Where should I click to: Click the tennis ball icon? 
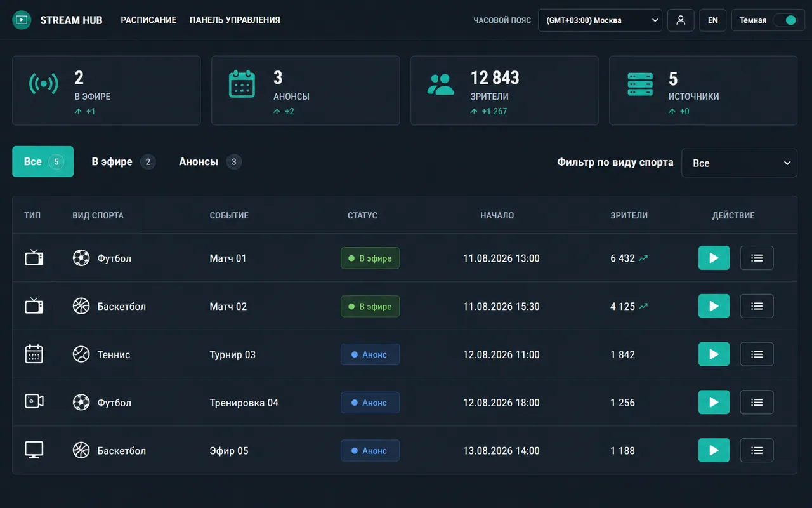coord(81,354)
